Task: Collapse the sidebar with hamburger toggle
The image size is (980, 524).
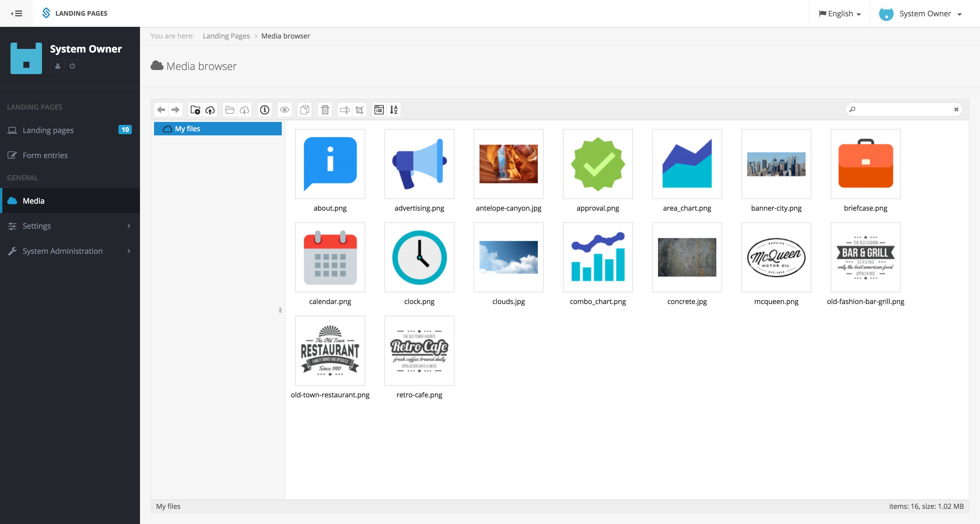Action: coord(16,13)
